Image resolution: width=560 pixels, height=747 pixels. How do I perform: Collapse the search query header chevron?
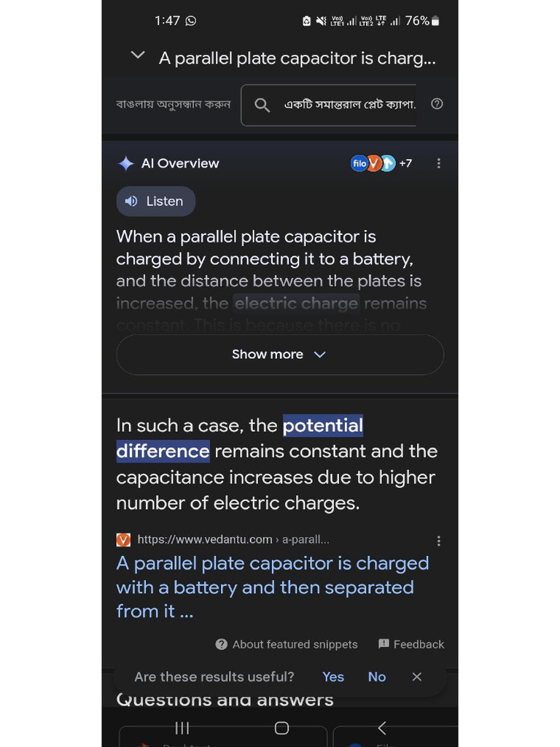[137, 55]
